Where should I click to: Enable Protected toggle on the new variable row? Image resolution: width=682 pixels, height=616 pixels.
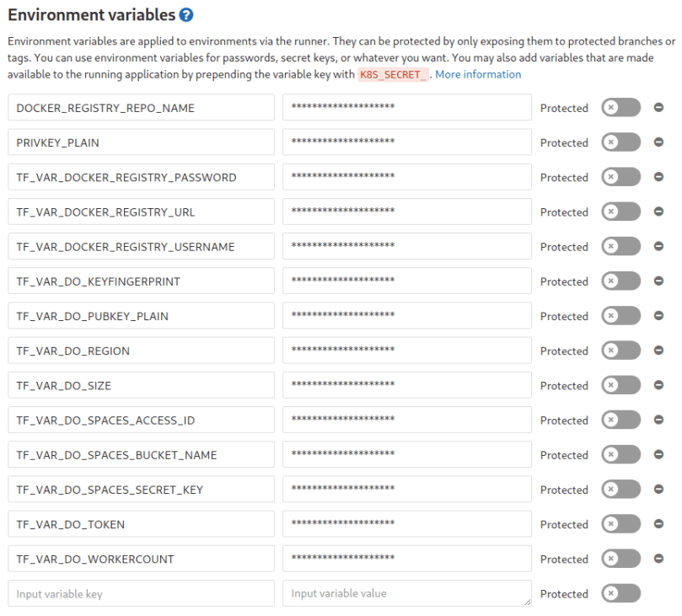tap(620, 593)
